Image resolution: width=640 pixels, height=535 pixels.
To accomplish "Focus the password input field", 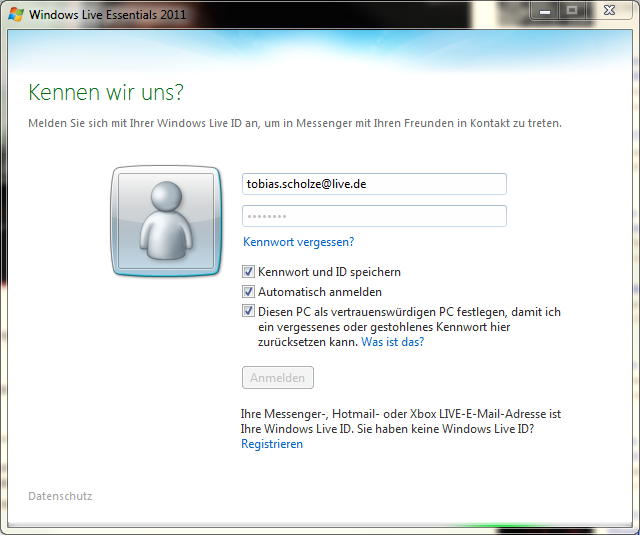I will [x=374, y=216].
